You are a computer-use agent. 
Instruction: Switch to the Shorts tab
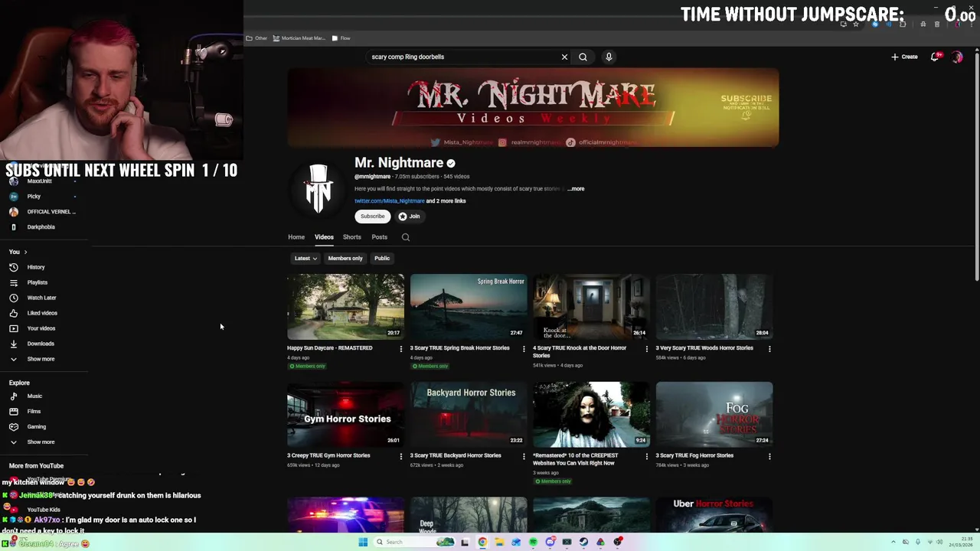[352, 237]
